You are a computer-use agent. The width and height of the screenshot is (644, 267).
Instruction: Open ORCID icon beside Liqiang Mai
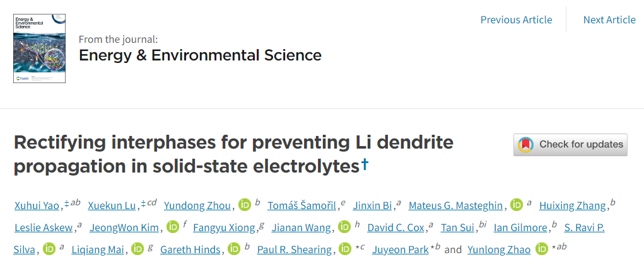138,249
